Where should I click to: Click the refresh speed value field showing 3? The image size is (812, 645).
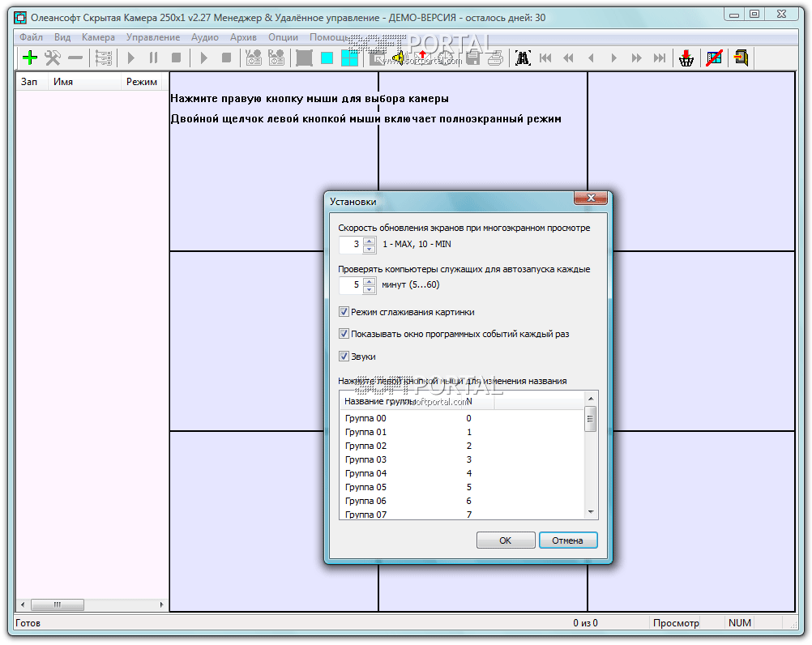(x=351, y=245)
